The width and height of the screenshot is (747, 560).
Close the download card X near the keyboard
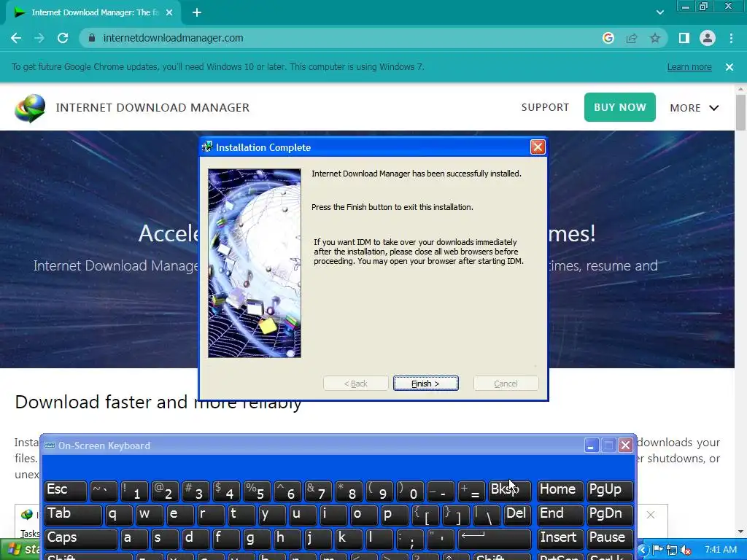650,515
